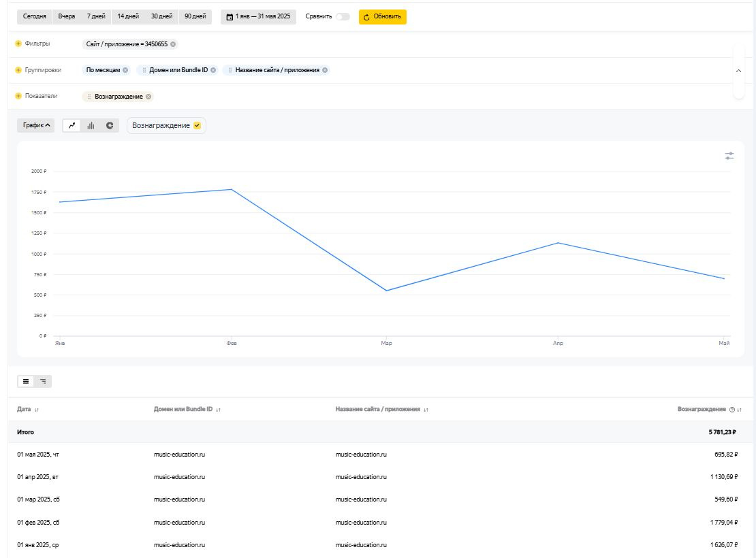
Task: Uncheck the 'Вознаграждение' chart checkbox
Action: 198,126
